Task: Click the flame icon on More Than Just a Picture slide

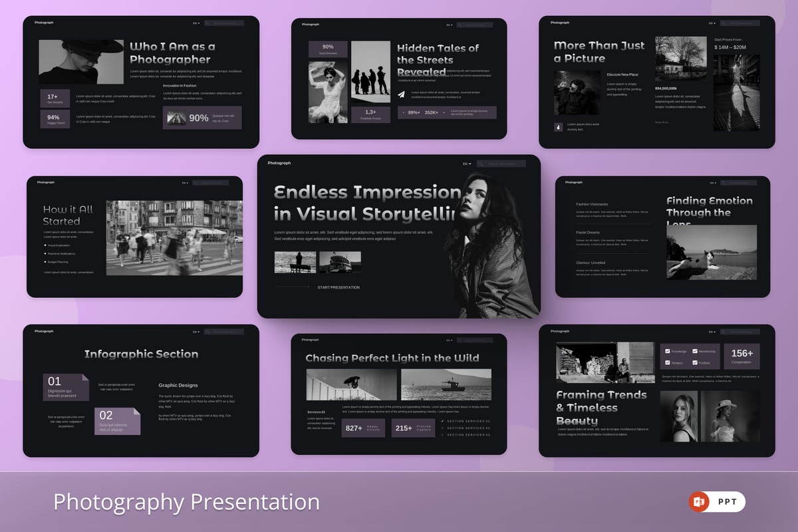Action: pyautogui.click(x=557, y=126)
